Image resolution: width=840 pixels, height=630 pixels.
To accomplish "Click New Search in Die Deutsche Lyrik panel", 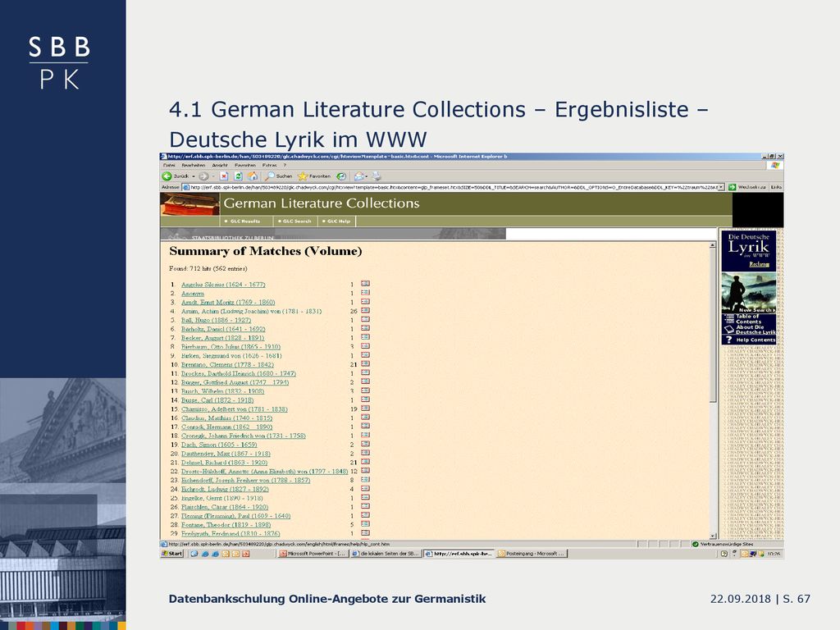I will coord(757,309).
